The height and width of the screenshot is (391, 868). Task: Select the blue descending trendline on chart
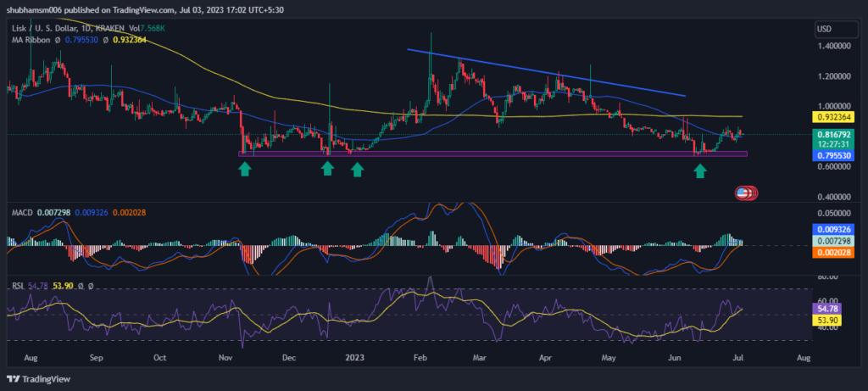tap(547, 73)
